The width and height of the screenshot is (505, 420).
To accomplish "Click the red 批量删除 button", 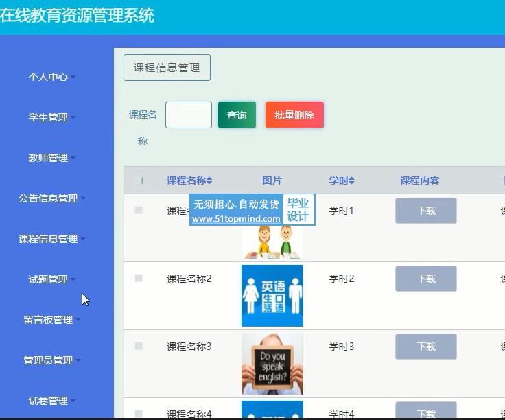I will [x=294, y=115].
